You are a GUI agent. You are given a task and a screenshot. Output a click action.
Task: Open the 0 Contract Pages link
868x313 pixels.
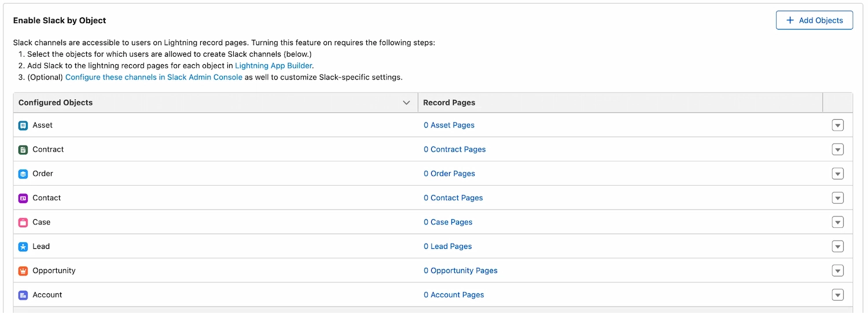[455, 149]
